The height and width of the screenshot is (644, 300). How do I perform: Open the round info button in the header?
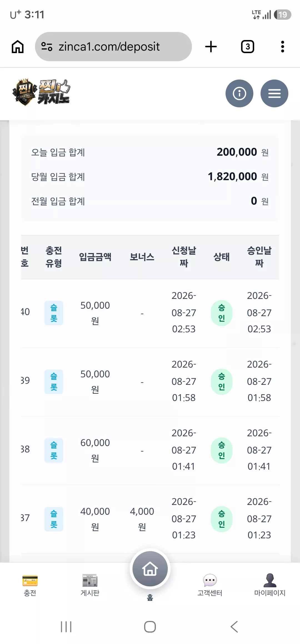[239, 93]
